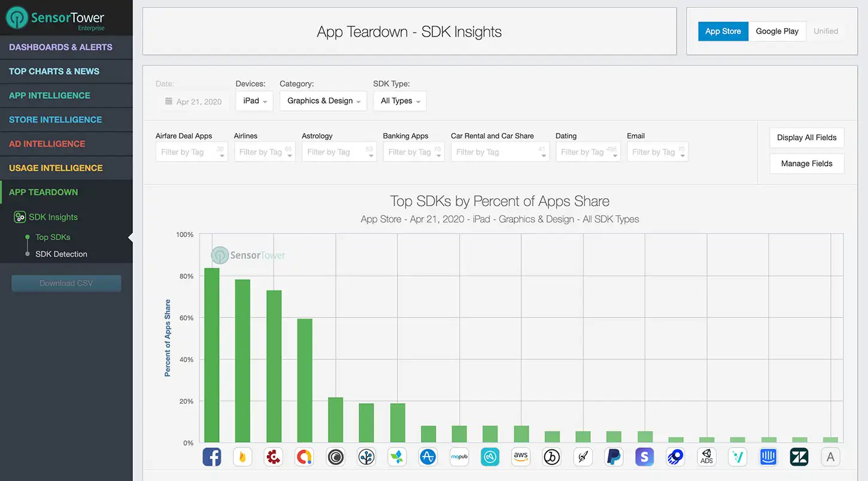The image size is (868, 481).
Task: Click the Firebase bar near 78%
Action: point(242,361)
